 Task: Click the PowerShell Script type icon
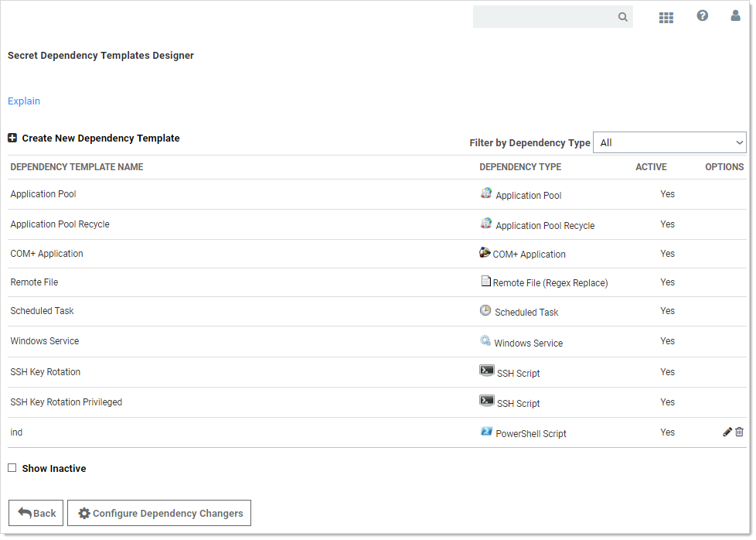pyautogui.click(x=486, y=432)
